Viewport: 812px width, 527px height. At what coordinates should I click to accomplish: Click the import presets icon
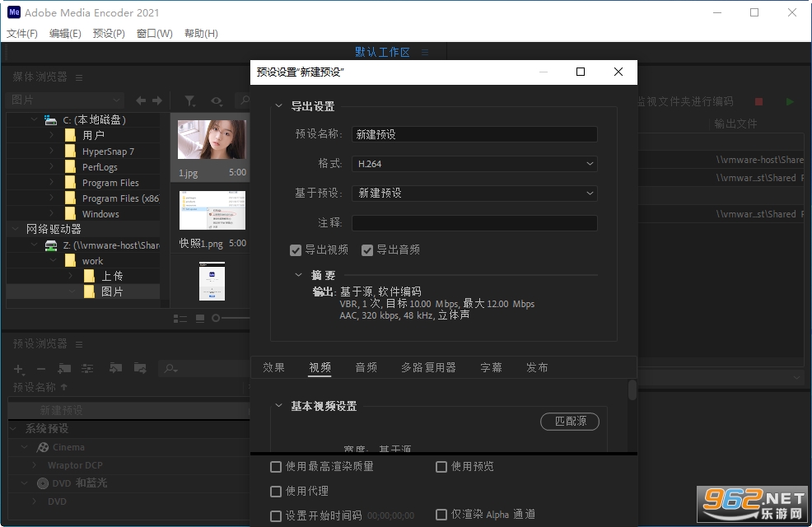(x=115, y=368)
